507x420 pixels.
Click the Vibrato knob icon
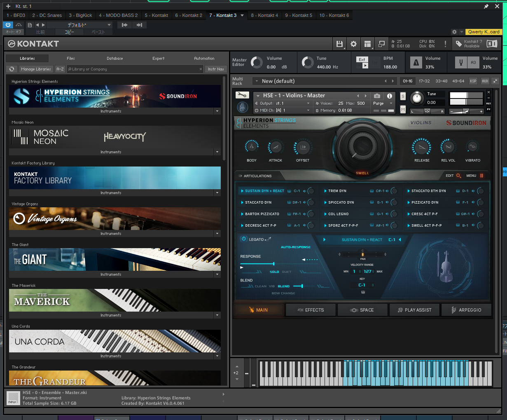472,147
